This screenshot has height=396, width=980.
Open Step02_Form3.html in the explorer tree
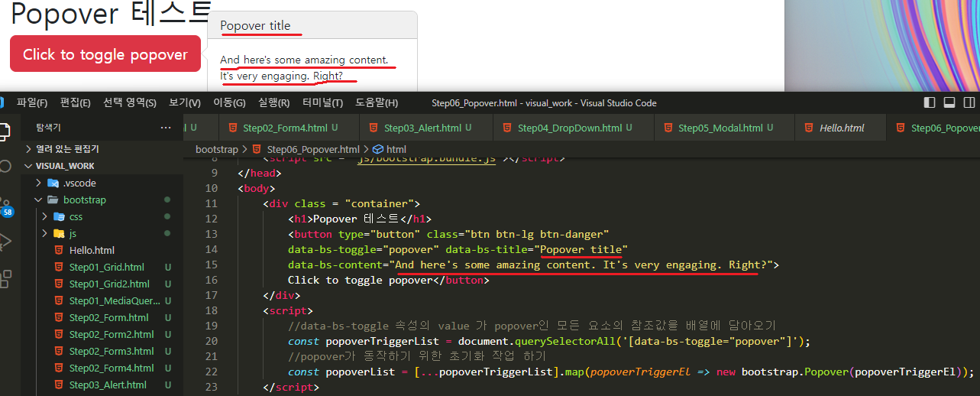112,351
